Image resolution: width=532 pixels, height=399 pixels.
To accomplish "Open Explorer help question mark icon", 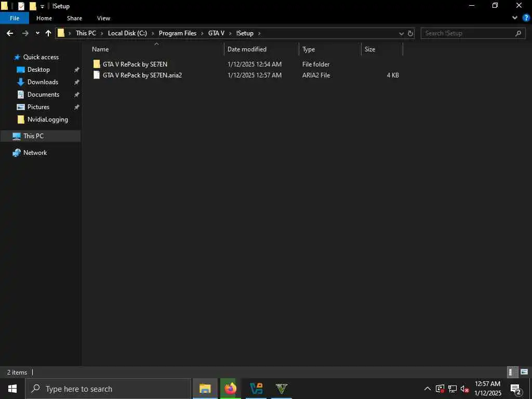I will 526,18.
